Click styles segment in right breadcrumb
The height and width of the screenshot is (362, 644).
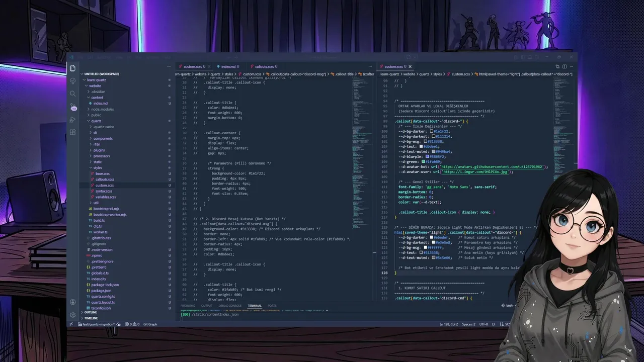click(438, 74)
